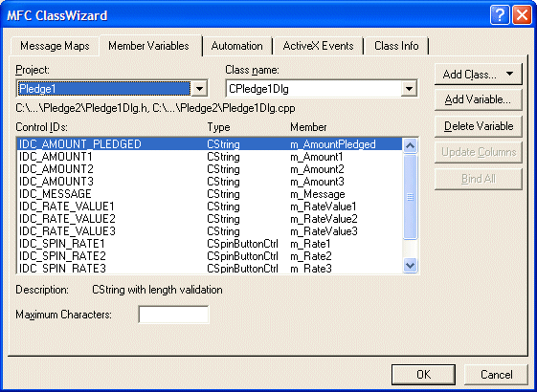This screenshot has width=537, height=392.
Task: Switch to the Message Maps tab
Action: tap(55, 46)
